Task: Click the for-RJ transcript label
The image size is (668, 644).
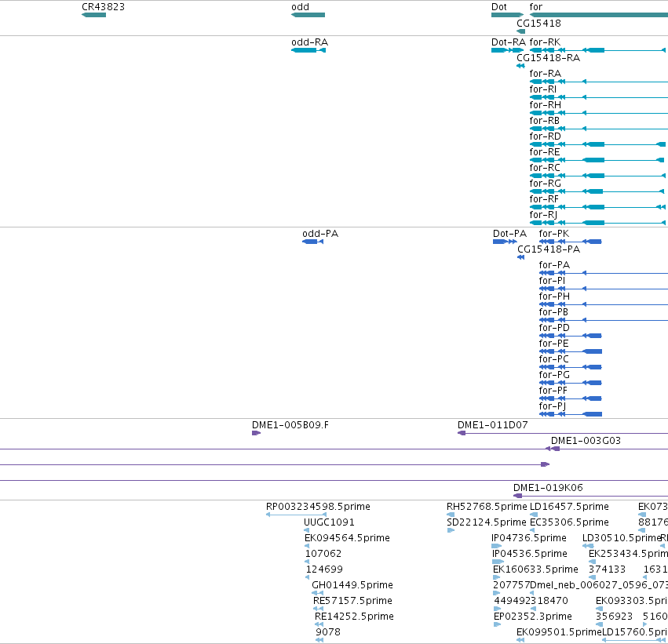Action: pos(543,215)
